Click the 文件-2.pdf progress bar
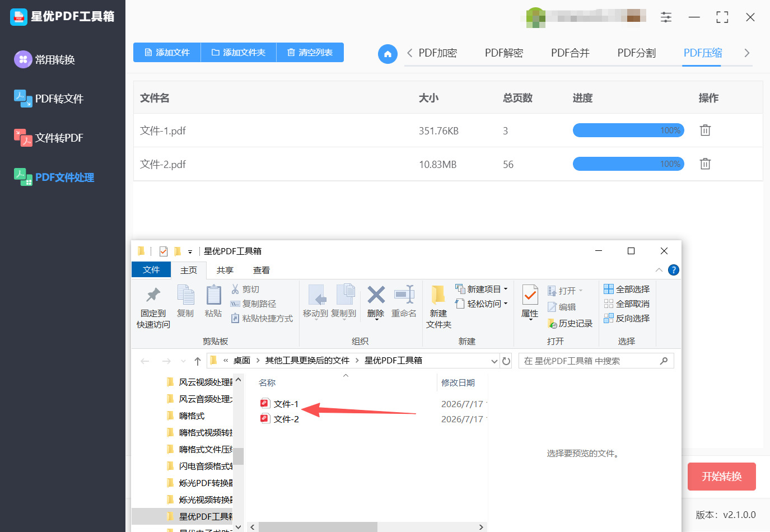The width and height of the screenshot is (770, 532). tap(628, 164)
